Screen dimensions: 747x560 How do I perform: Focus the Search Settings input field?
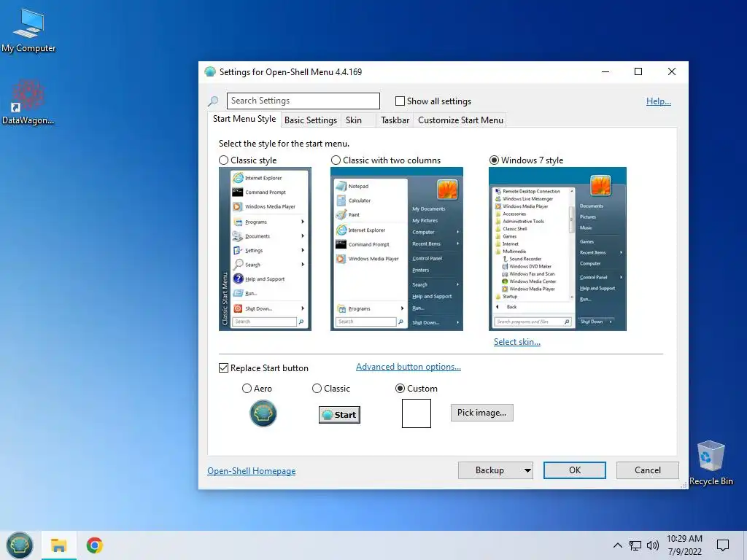303,101
